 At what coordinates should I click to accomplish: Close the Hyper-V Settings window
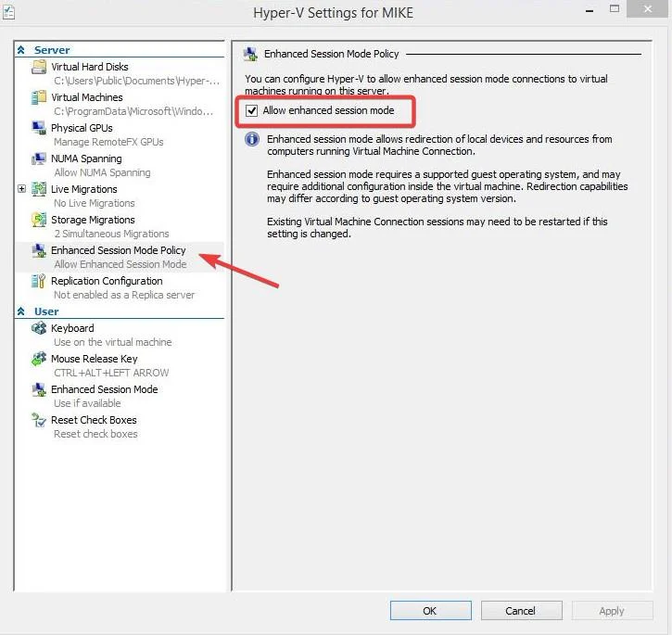(x=648, y=8)
